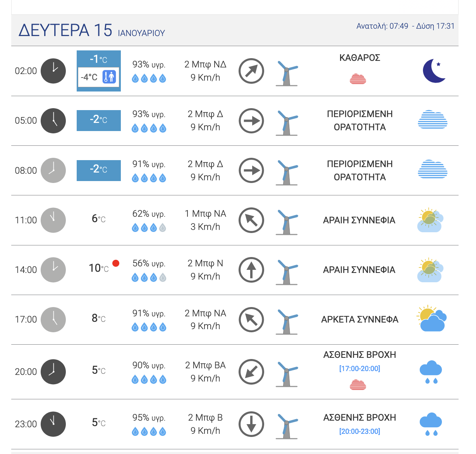Click the red dot beside 10°C

tap(115, 264)
